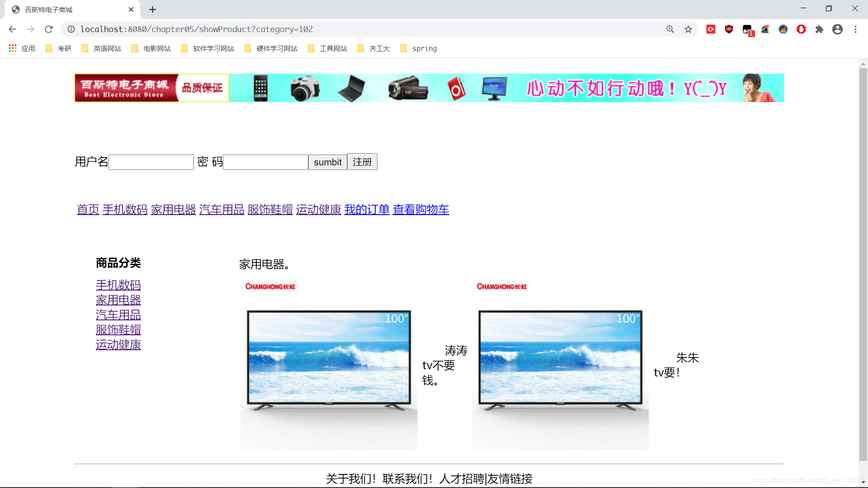This screenshot has height=488, width=868.
Task: Open the 我的订单 link
Action: pyautogui.click(x=367, y=210)
